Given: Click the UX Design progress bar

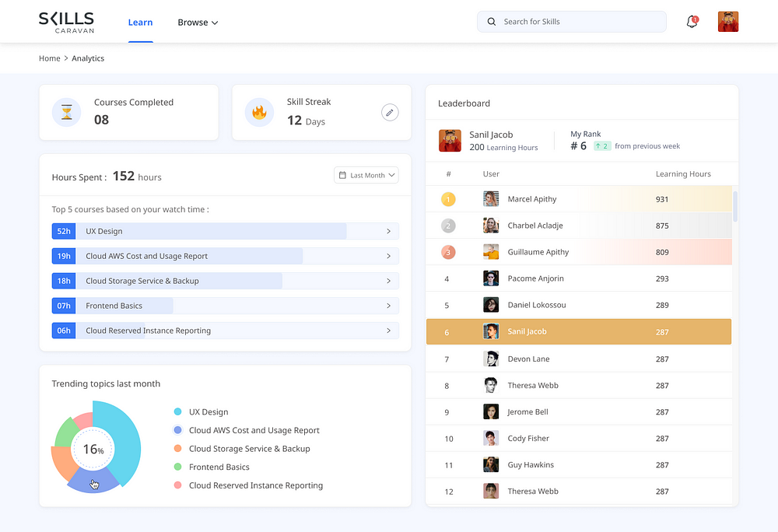Looking at the screenshot, I should (x=226, y=232).
